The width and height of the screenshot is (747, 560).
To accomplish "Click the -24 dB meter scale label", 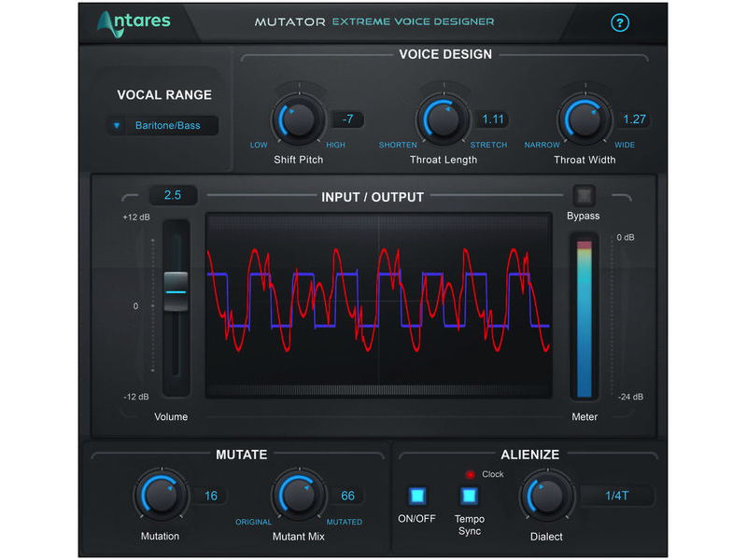I will click(630, 397).
